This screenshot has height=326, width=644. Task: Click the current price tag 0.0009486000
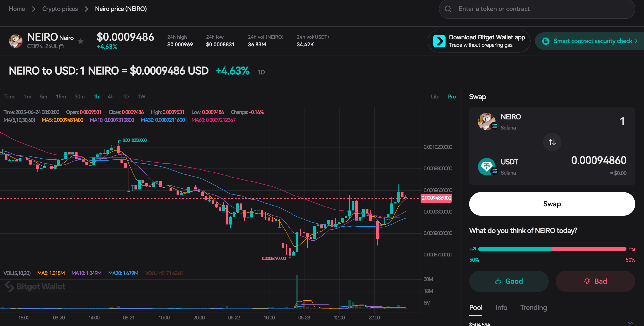436,198
